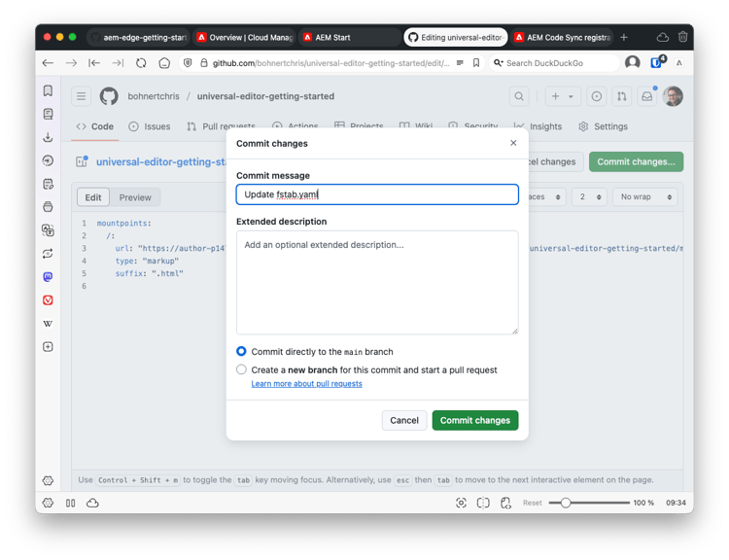Go back to the previous page

coord(48,63)
